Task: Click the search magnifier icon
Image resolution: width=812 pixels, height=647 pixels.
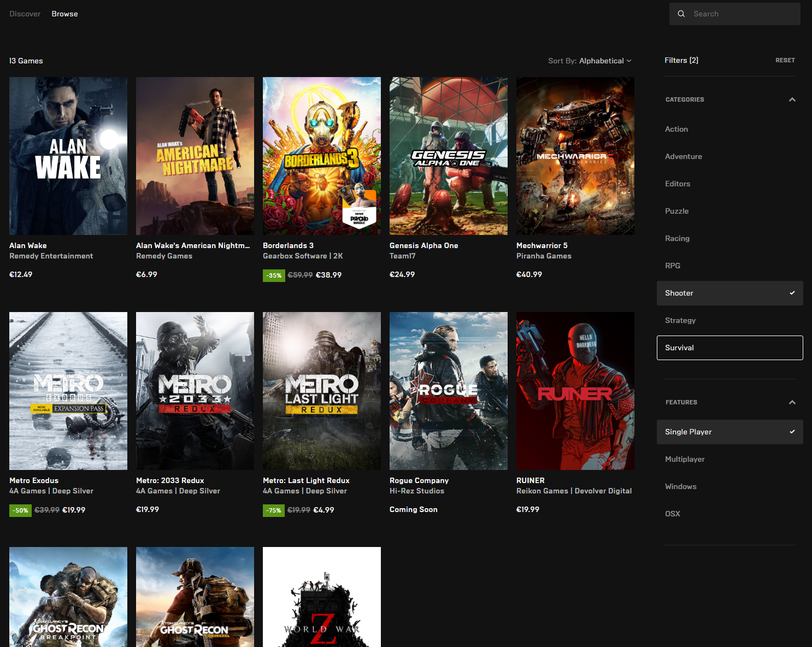Action: tap(681, 14)
